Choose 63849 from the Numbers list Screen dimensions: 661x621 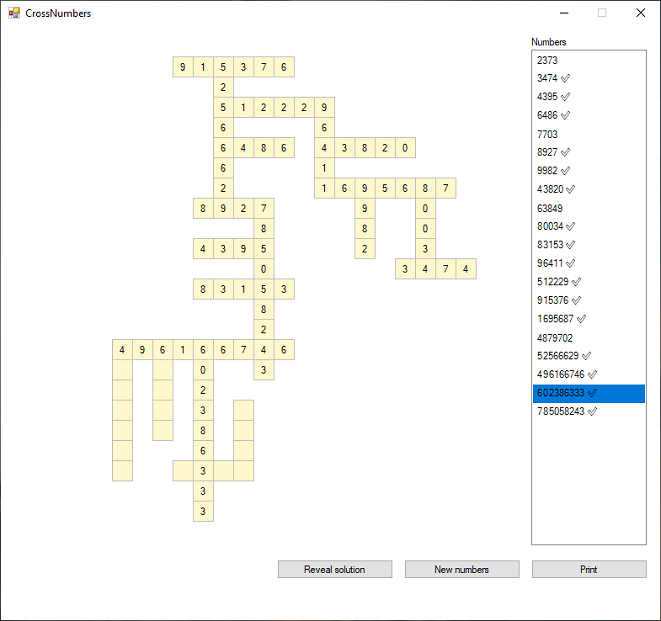[550, 208]
